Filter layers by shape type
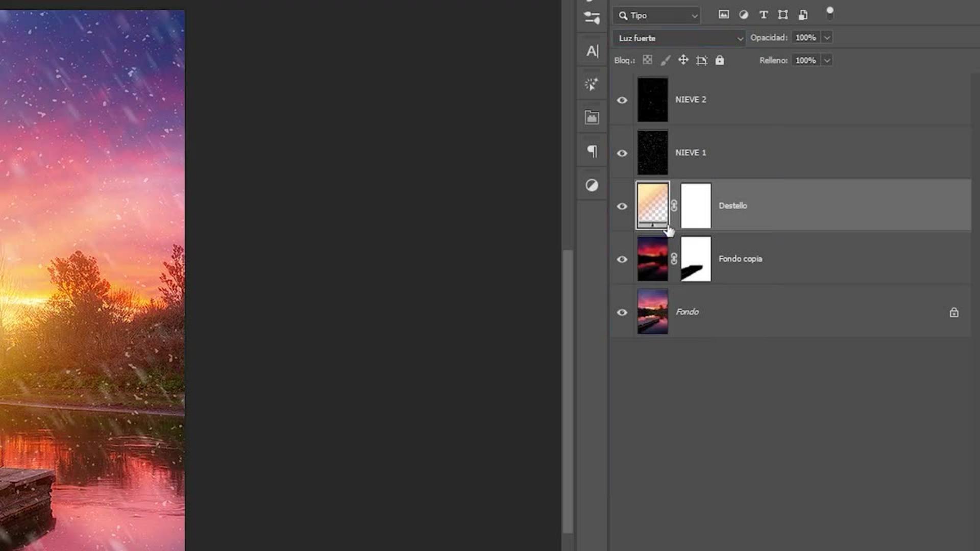Viewport: 980px width, 551px height. coord(783,15)
